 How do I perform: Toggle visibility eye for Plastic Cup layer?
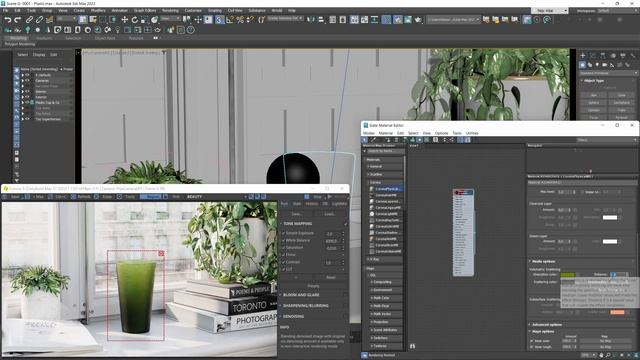pyautogui.click(x=27, y=102)
